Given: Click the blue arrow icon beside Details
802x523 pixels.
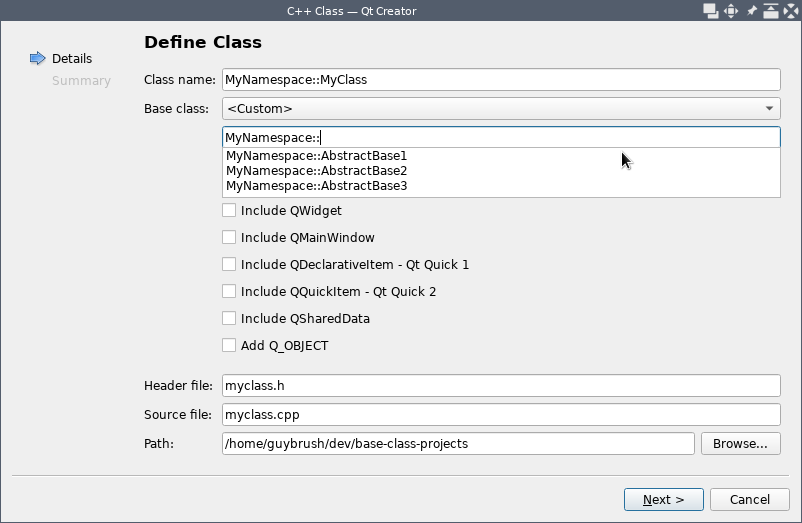Looking at the screenshot, I should 38,58.
